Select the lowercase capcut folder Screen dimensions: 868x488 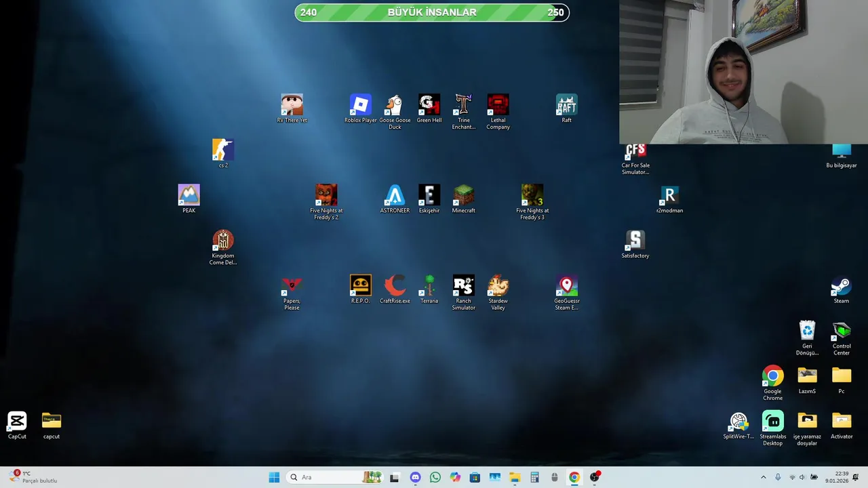[x=52, y=426]
